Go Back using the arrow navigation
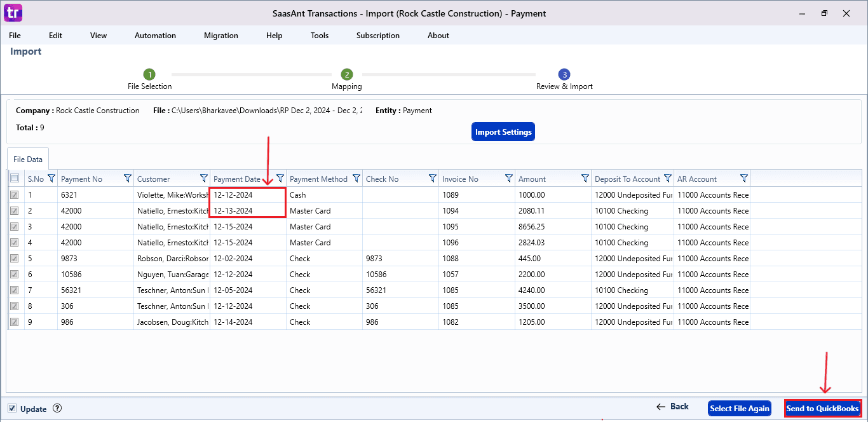This screenshot has height=422, width=868. click(673, 406)
